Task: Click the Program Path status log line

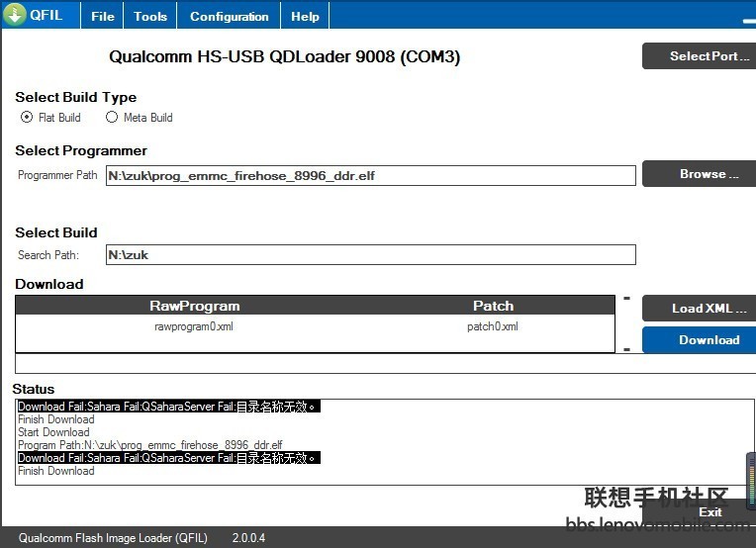Action: click(x=150, y=445)
